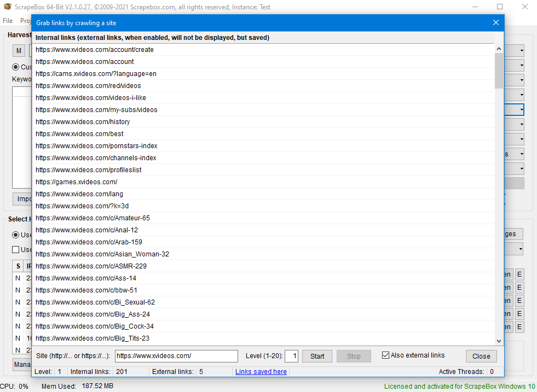
Task: Open the highlighted blue-bordered dropdown at right edge
Action: click(x=515, y=109)
